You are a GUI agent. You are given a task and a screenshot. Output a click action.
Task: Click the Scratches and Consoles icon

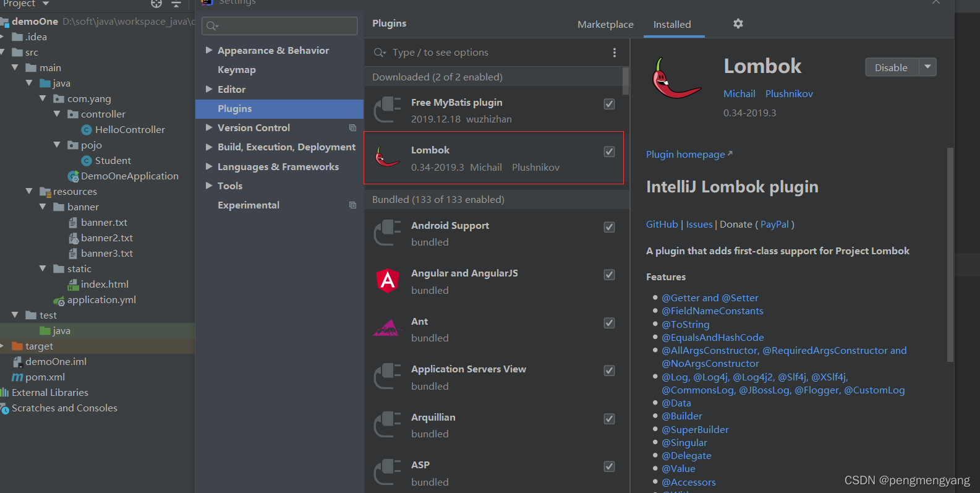5,408
